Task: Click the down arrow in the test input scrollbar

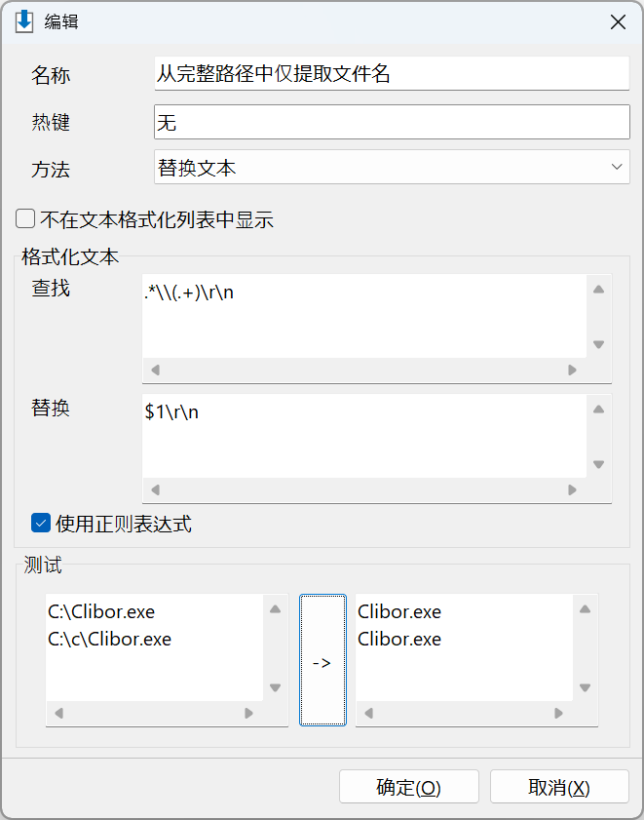Action: pyautogui.click(x=276, y=687)
